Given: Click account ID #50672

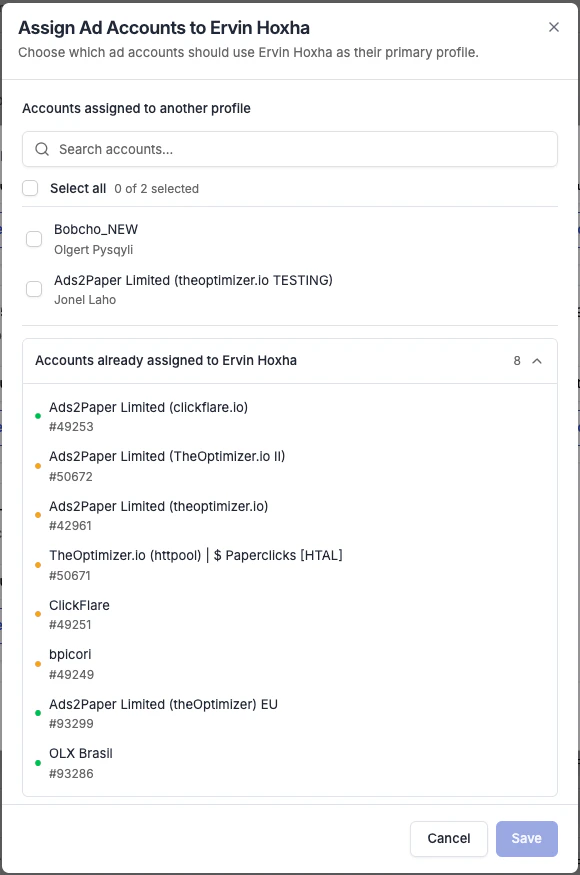Looking at the screenshot, I should tap(70, 477).
